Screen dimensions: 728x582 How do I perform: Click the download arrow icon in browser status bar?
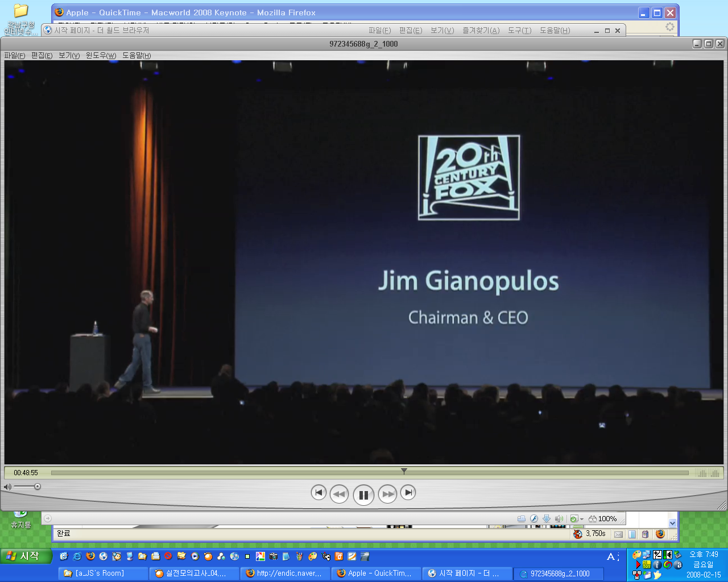tap(547, 518)
